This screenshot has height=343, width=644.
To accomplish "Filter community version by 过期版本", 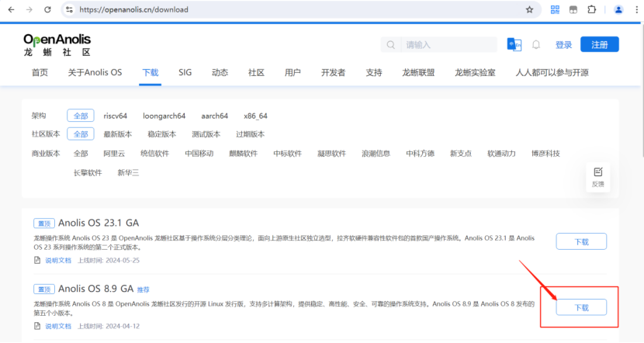I will coord(250,134).
